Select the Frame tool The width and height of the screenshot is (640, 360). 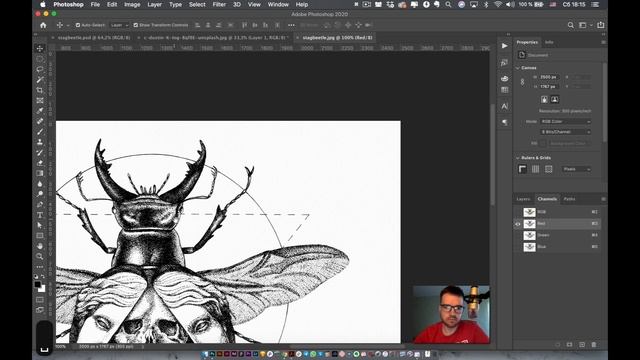pos(40,100)
